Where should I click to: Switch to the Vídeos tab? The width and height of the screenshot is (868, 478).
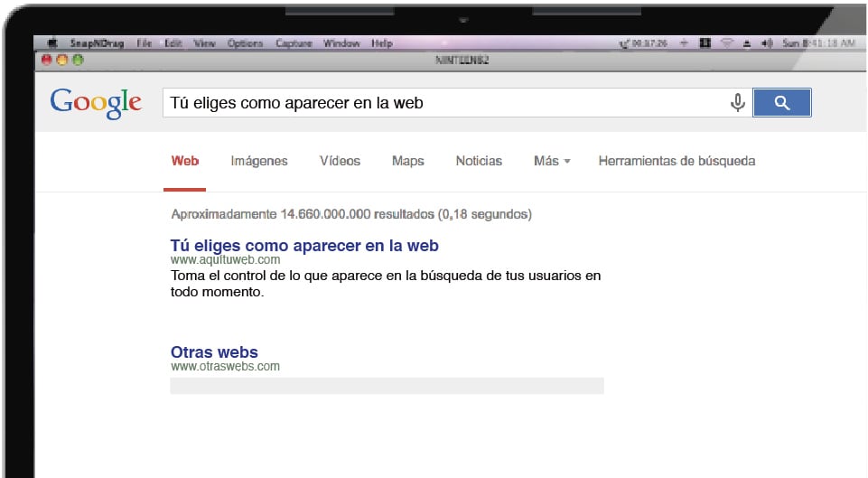(x=340, y=161)
